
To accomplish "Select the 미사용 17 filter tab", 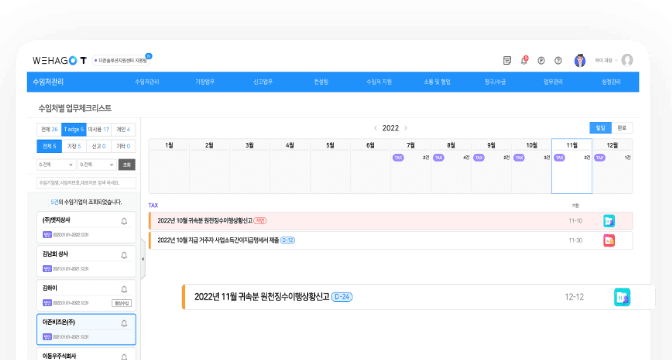I will click(99, 129).
